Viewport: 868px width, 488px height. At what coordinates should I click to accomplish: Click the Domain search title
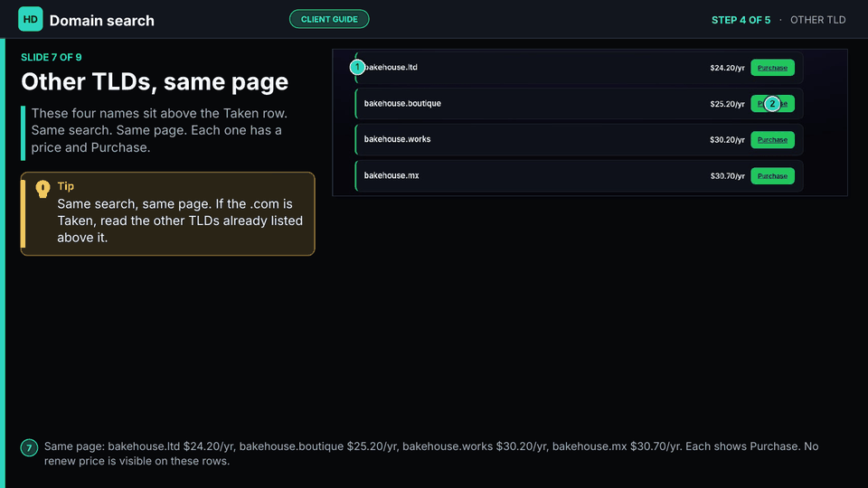(x=102, y=21)
